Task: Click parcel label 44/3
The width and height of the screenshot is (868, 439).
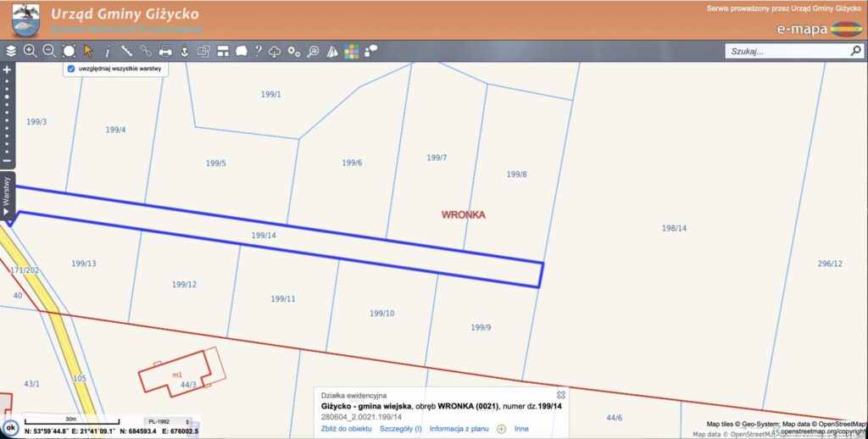Action: coord(188,384)
